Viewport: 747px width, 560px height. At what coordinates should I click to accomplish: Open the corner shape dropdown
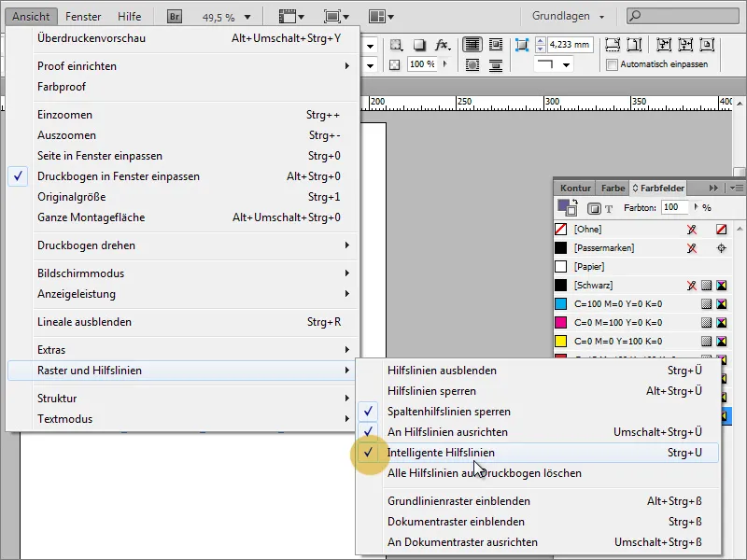566,64
